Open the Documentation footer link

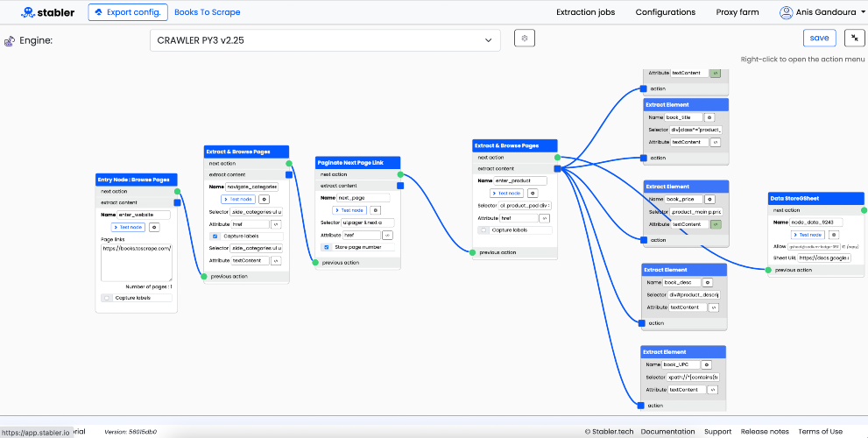coord(667,431)
